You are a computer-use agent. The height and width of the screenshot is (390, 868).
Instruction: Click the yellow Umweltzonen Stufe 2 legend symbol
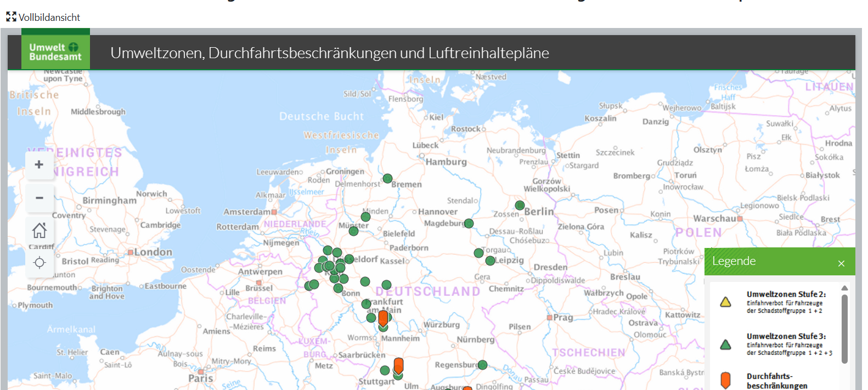tap(725, 302)
